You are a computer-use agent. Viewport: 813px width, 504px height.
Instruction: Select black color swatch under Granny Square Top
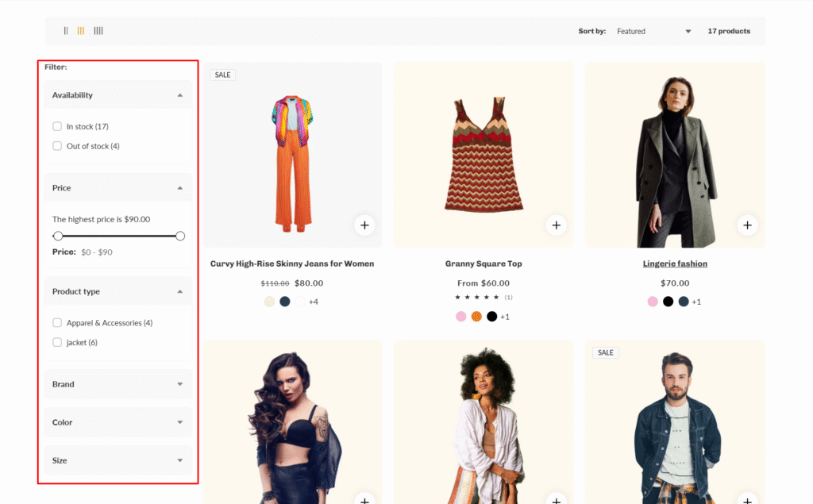pos(492,317)
